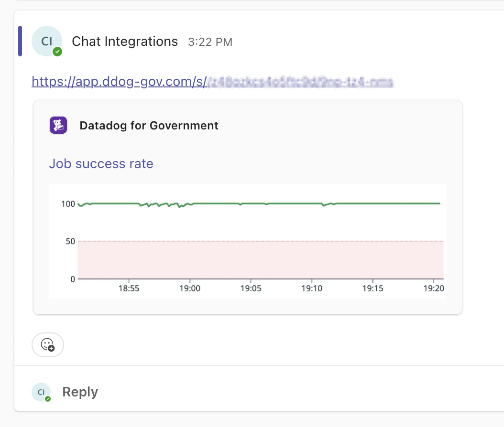This screenshot has width=504, height=427.
Task: Click the Datadog logo icon
Action: pos(58,125)
